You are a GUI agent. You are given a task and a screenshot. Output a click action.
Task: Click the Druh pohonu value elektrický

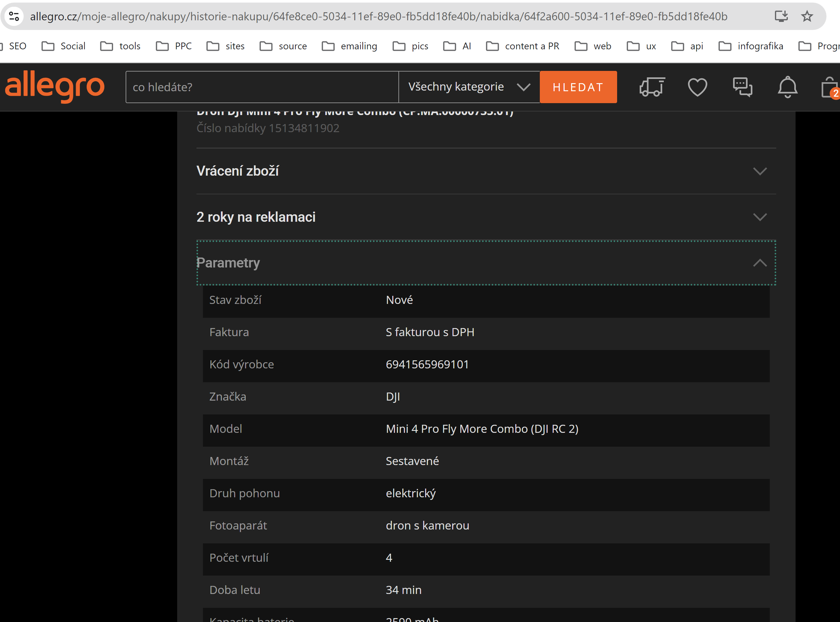click(x=411, y=494)
